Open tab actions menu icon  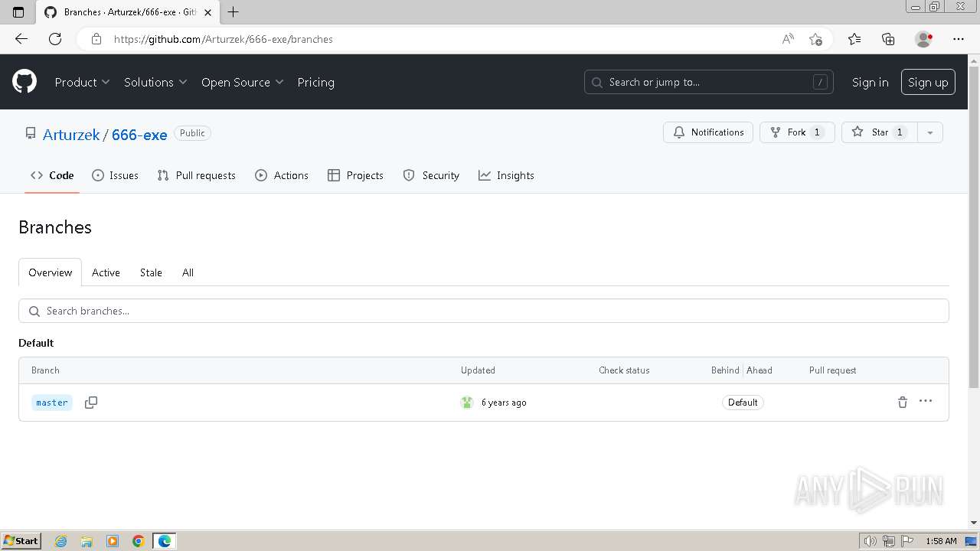coord(18,11)
